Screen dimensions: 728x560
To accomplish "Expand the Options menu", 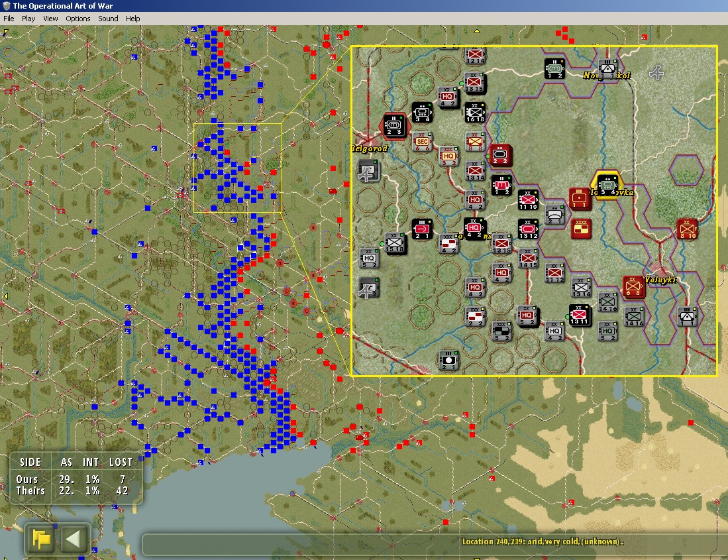I will click(78, 19).
